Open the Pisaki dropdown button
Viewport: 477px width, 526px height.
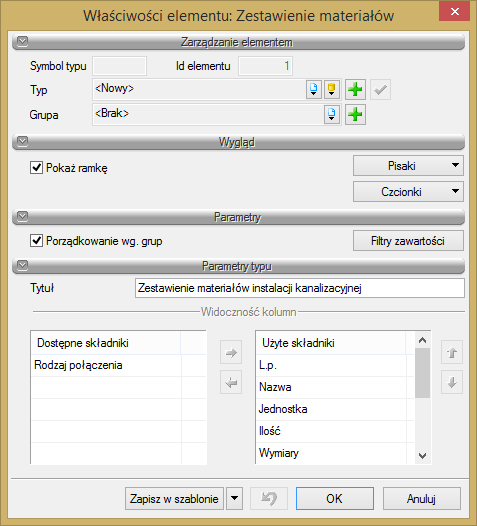[x=408, y=165]
